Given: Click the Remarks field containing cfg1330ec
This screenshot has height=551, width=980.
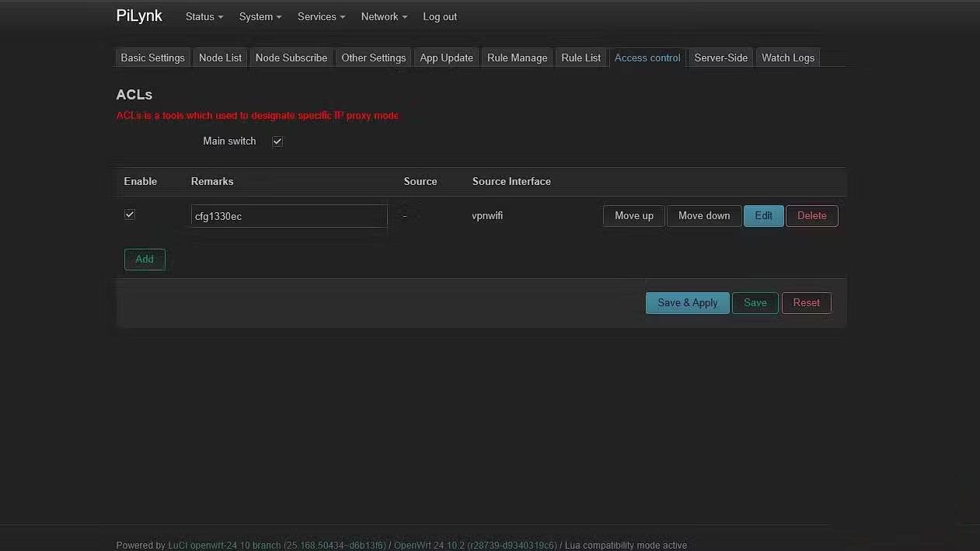Looking at the screenshot, I should coord(288,216).
